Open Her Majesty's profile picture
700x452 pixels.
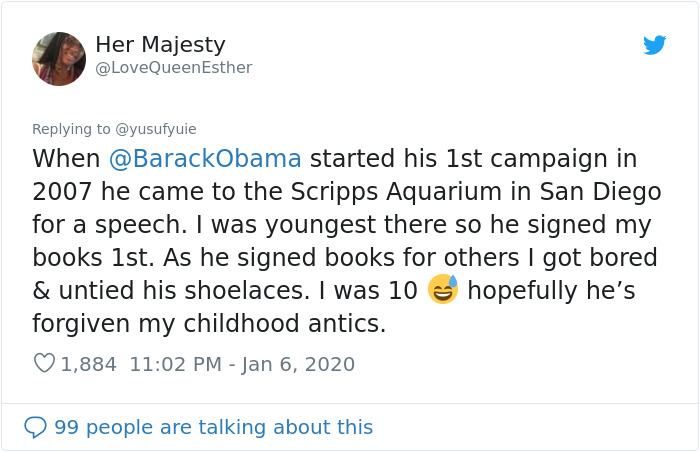[59, 58]
